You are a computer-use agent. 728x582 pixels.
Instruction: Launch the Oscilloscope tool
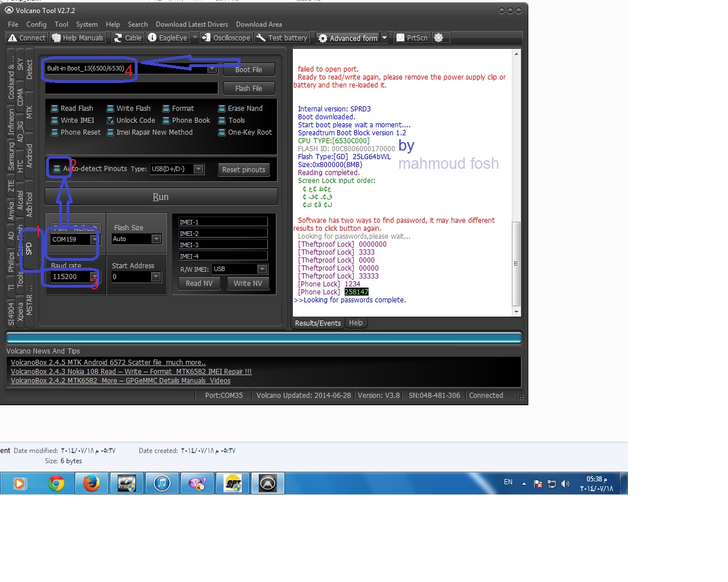[226, 38]
